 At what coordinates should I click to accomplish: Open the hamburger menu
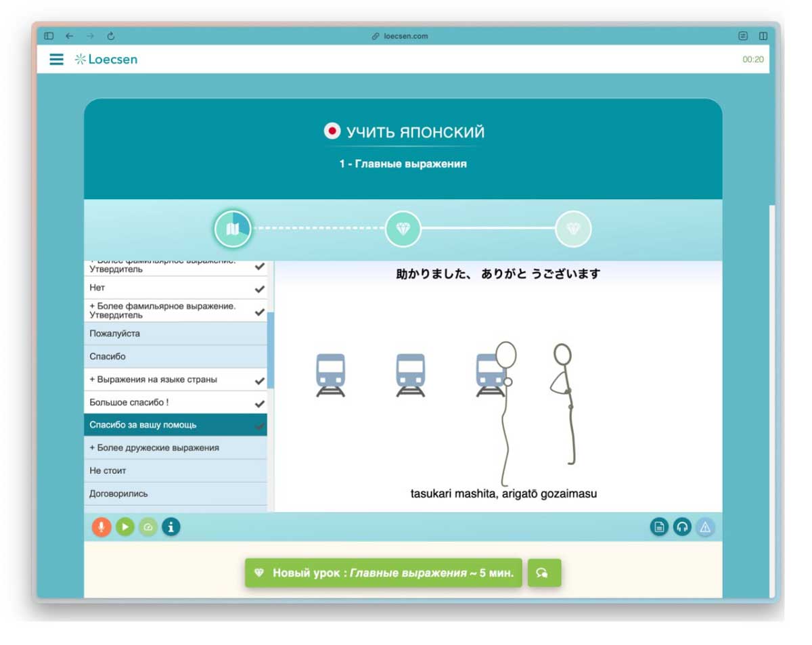[x=56, y=60]
